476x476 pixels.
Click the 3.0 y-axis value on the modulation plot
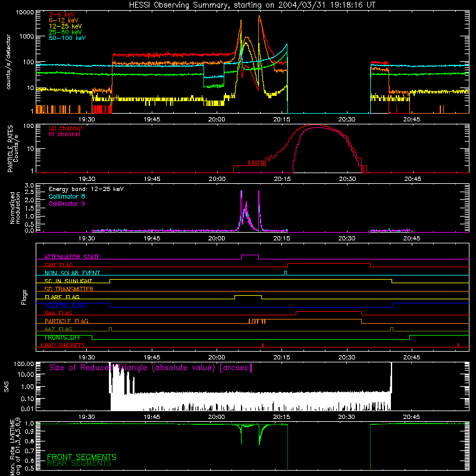(x=29, y=185)
